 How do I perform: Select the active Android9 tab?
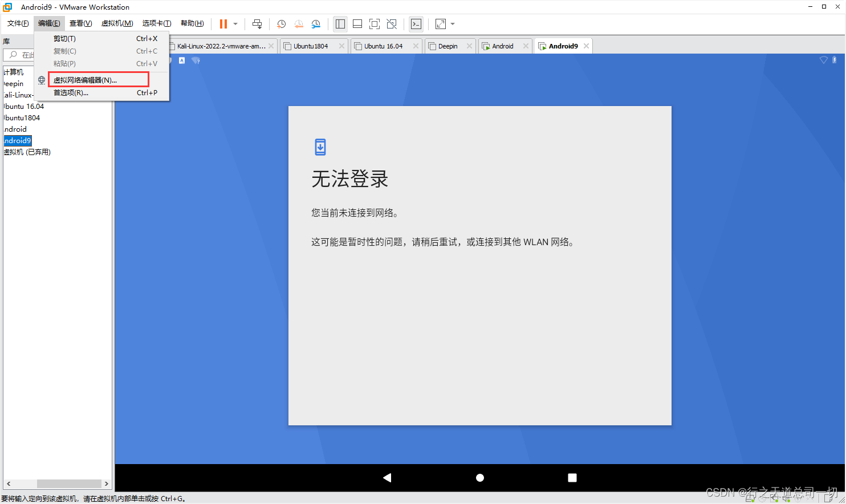coord(563,46)
